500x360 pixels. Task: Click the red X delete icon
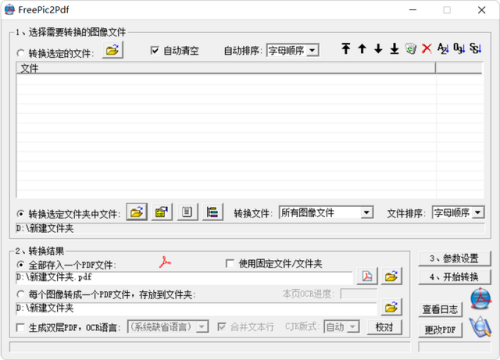pyautogui.click(x=427, y=49)
